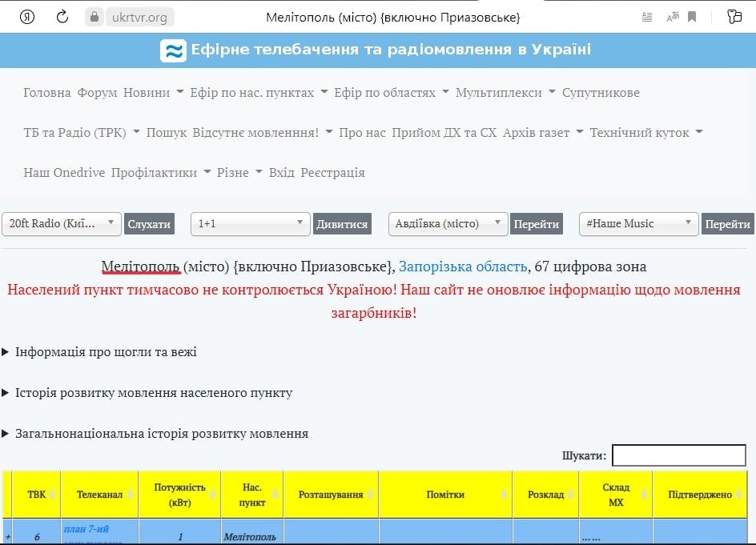Reload the page with the refresh icon

pos(62,18)
